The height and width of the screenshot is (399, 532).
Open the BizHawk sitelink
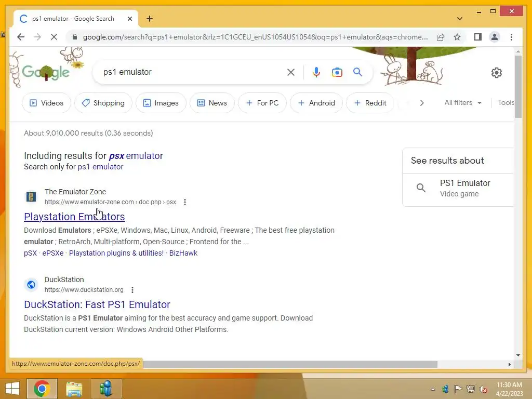[183, 253]
